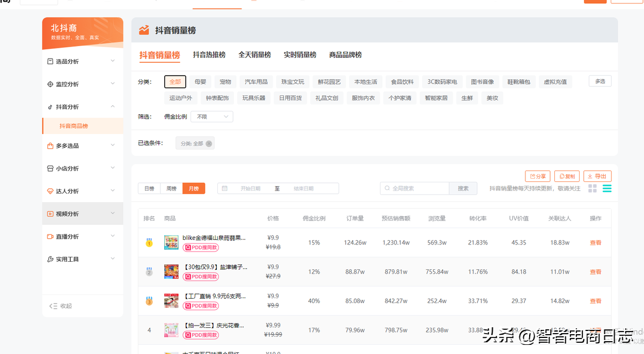
Task: Expand the 选品分析 menu chevron
Action: tap(113, 61)
